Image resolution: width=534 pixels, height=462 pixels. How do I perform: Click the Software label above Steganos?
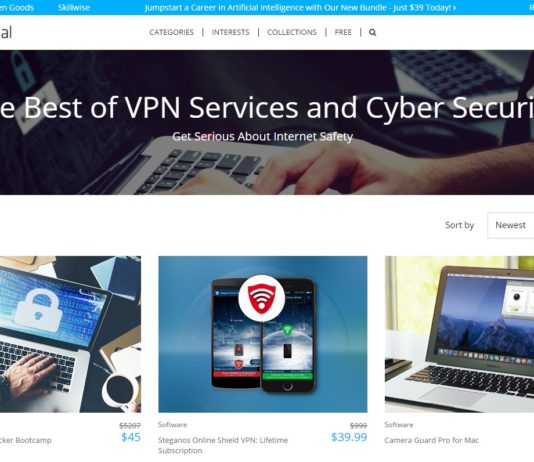click(172, 425)
